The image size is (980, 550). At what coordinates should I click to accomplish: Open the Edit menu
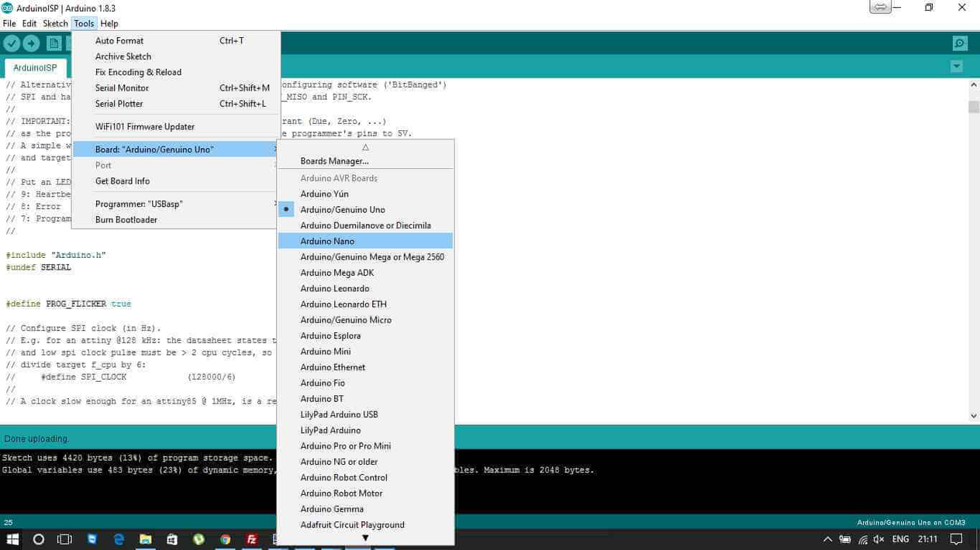pyautogui.click(x=29, y=24)
